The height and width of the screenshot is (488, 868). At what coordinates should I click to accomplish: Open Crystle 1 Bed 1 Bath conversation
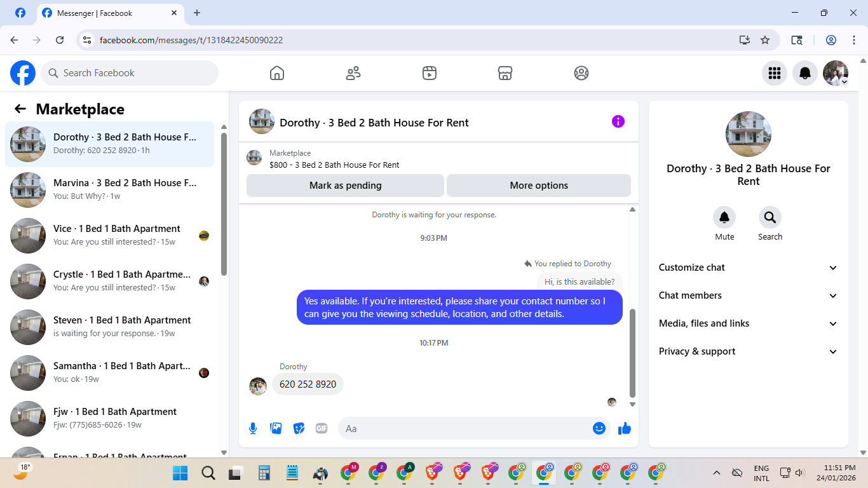(110, 281)
